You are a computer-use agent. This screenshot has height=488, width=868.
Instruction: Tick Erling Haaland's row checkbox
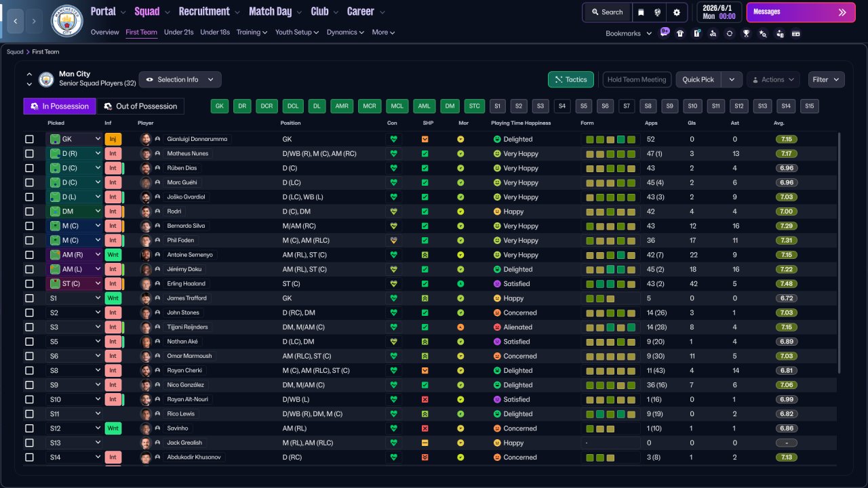click(x=29, y=283)
